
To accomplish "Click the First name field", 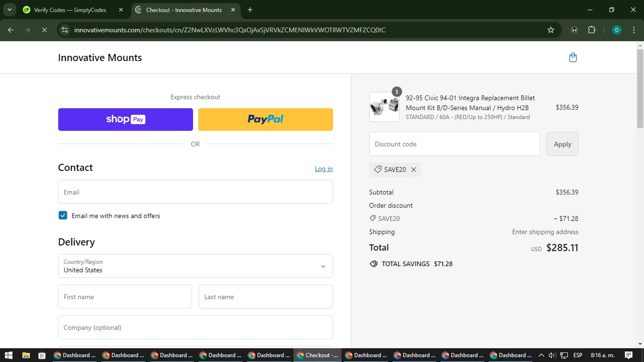I will point(125,297).
